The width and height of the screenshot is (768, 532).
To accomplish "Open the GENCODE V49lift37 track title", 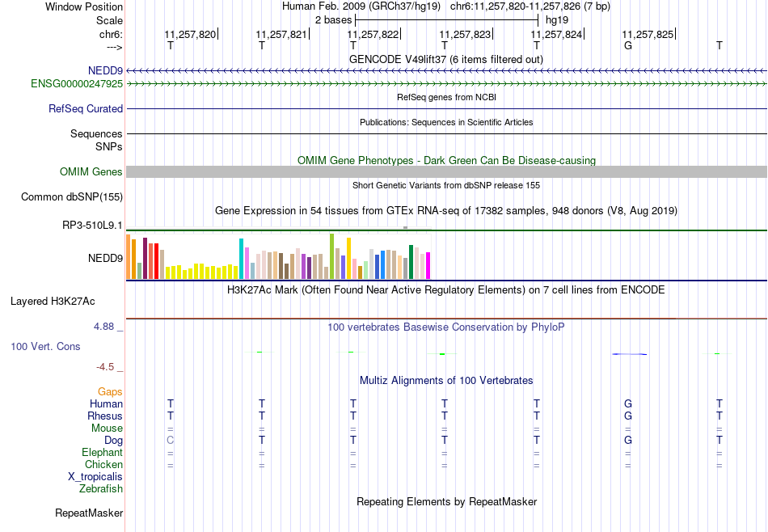I will click(446, 59).
